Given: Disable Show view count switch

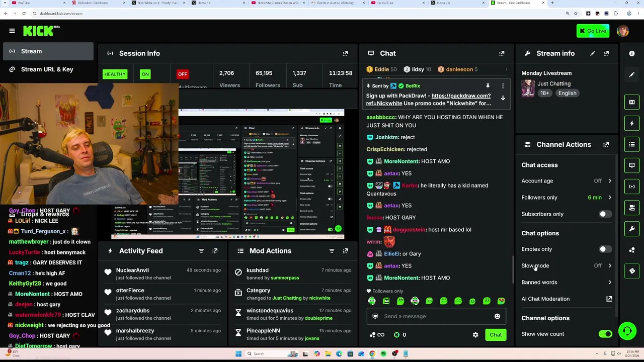Looking at the screenshot, I should 605,334.
